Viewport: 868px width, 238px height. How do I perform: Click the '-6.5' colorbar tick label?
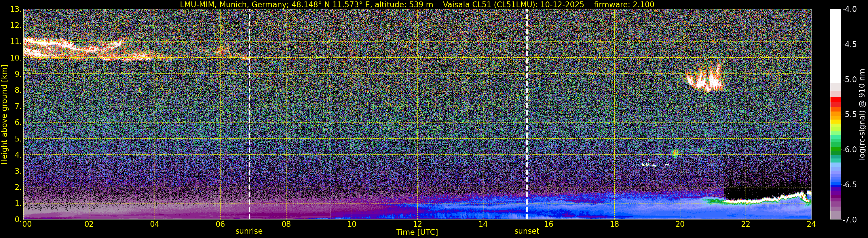[849, 185]
